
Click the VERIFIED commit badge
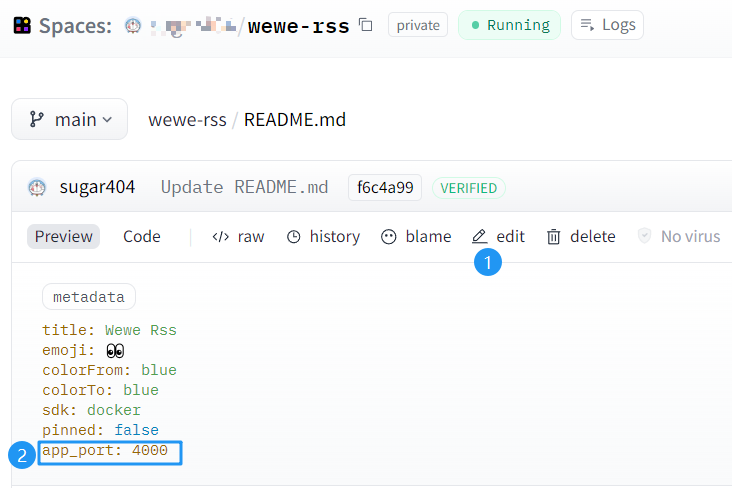click(469, 187)
